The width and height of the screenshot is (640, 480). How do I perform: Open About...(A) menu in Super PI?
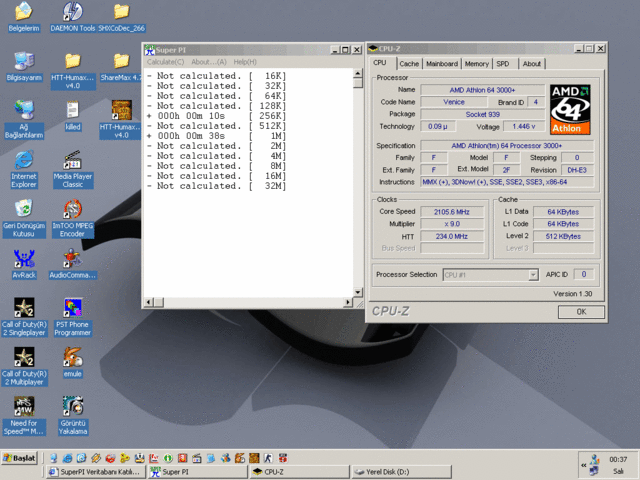[x=209, y=62]
